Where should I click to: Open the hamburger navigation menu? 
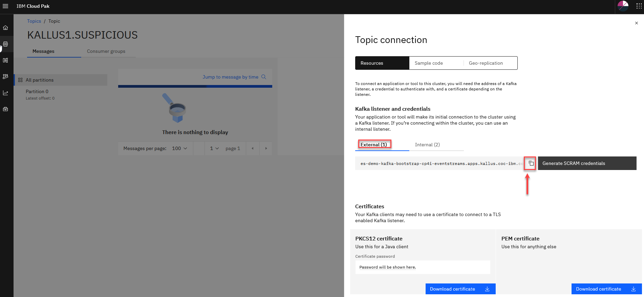tap(5, 6)
